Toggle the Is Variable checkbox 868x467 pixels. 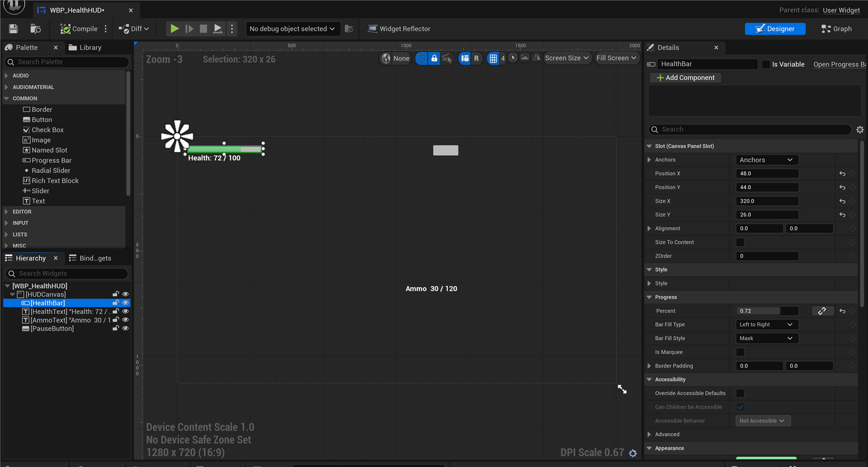point(766,64)
